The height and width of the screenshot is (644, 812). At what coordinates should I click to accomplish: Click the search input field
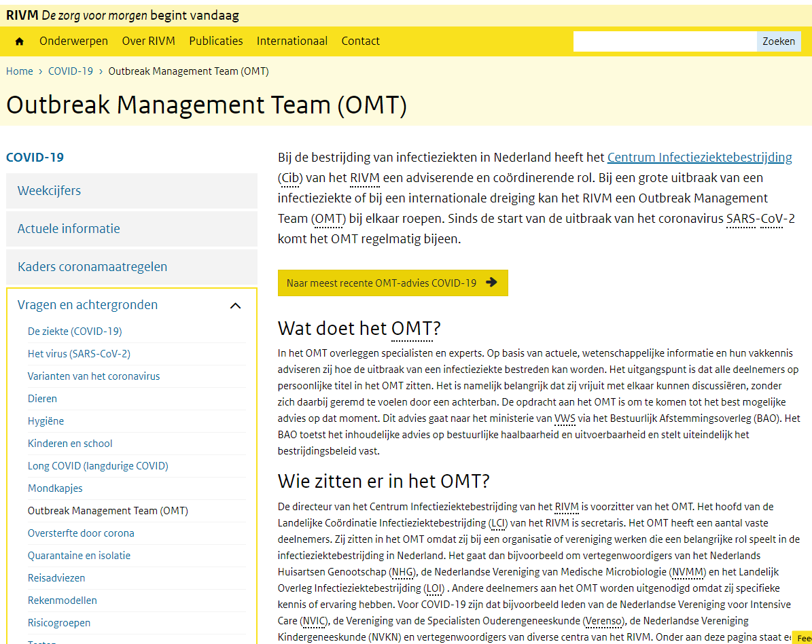[x=665, y=41]
